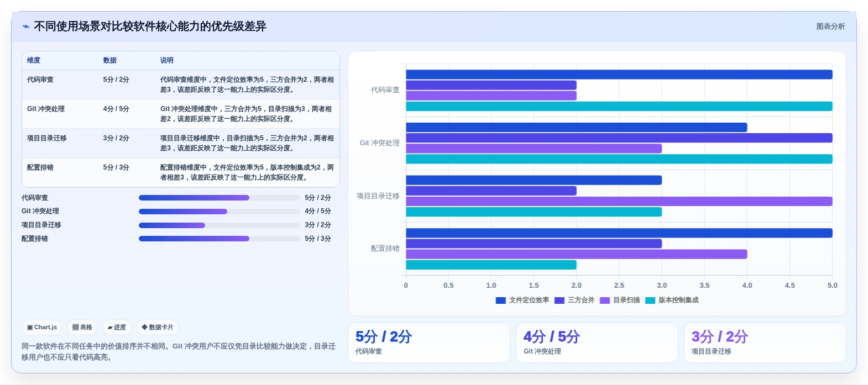Click the 配置排错 progress bar

[219, 239]
